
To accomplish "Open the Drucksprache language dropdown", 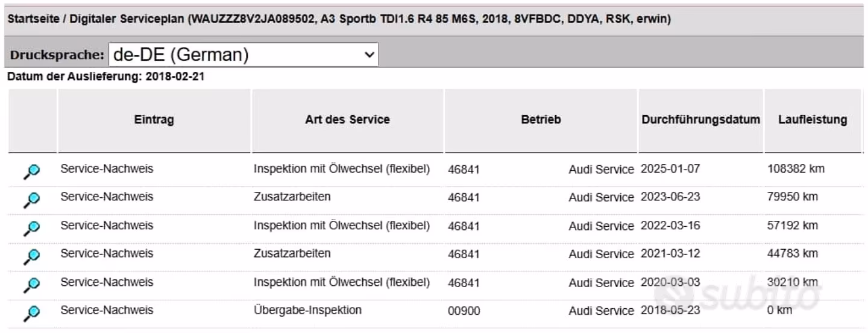I will (x=244, y=55).
